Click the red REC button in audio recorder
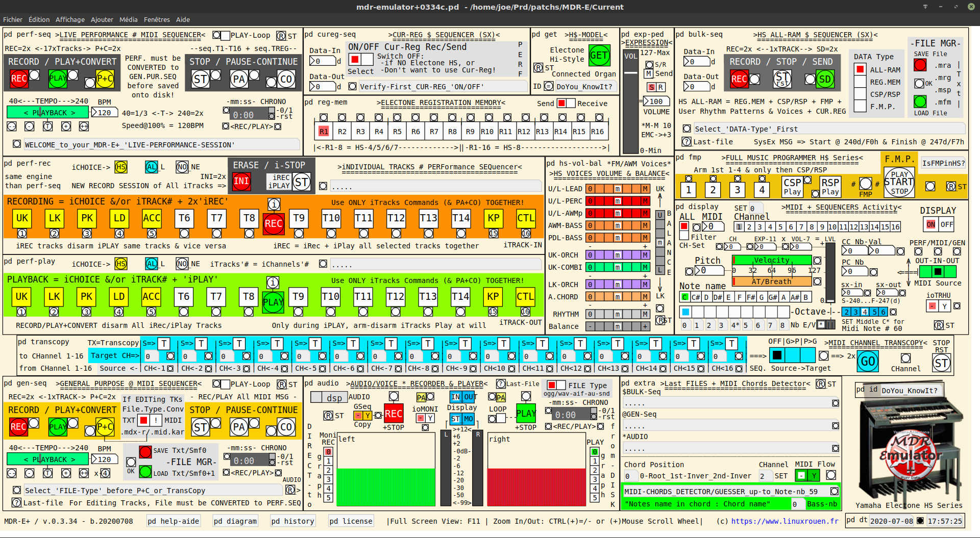Screen dimensions: 980x538 coord(394,414)
